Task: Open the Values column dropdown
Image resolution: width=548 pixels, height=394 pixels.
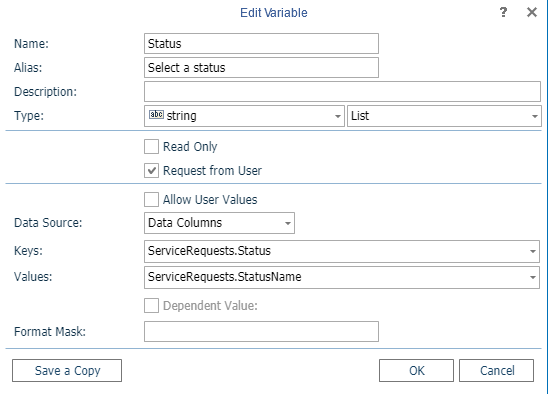Action: point(342,278)
